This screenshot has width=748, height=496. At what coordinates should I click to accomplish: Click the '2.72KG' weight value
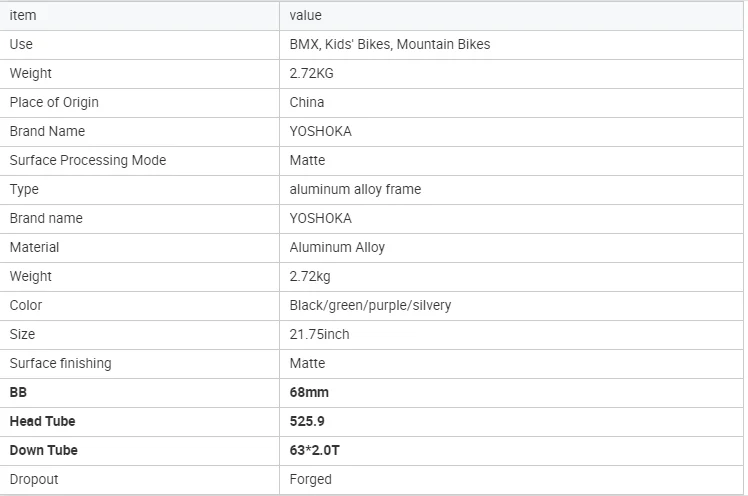point(311,73)
